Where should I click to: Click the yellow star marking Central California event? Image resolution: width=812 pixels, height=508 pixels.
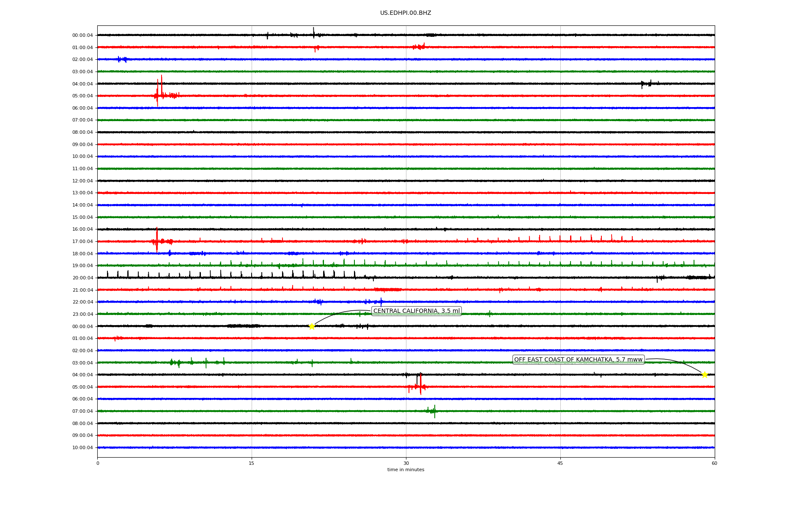(x=312, y=326)
